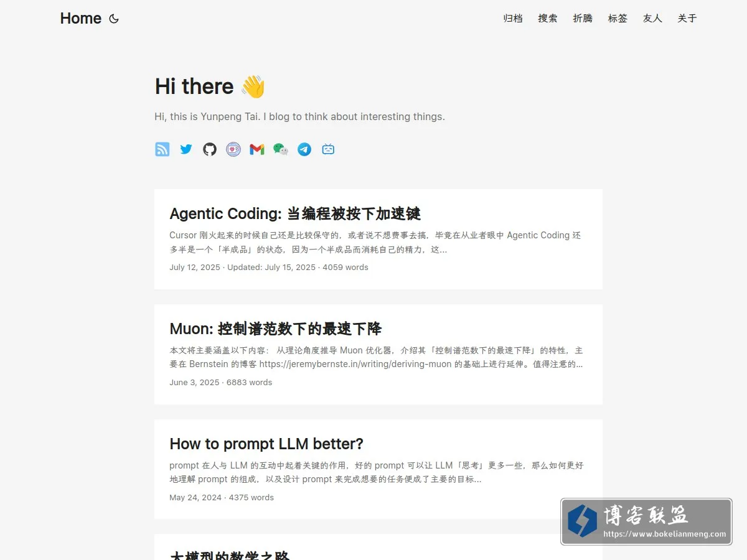
Task: Open the Bilibili icon
Action: pyautogui.click(x=328, y=149)
